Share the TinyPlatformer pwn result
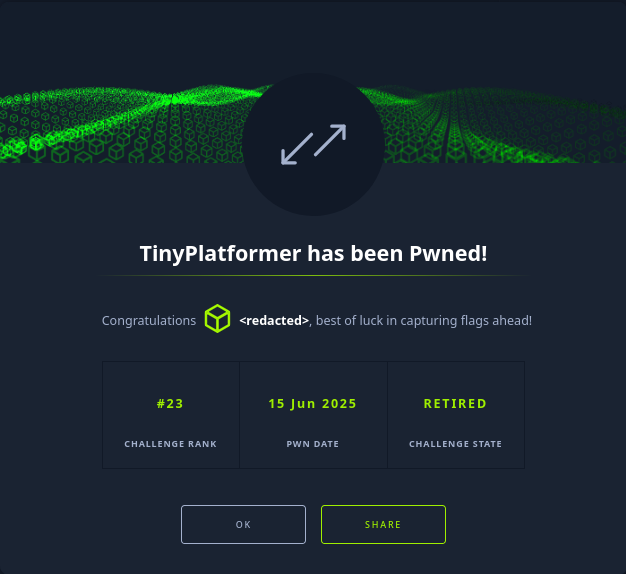Viewport: 626px width, 574px height. point(383,525)
